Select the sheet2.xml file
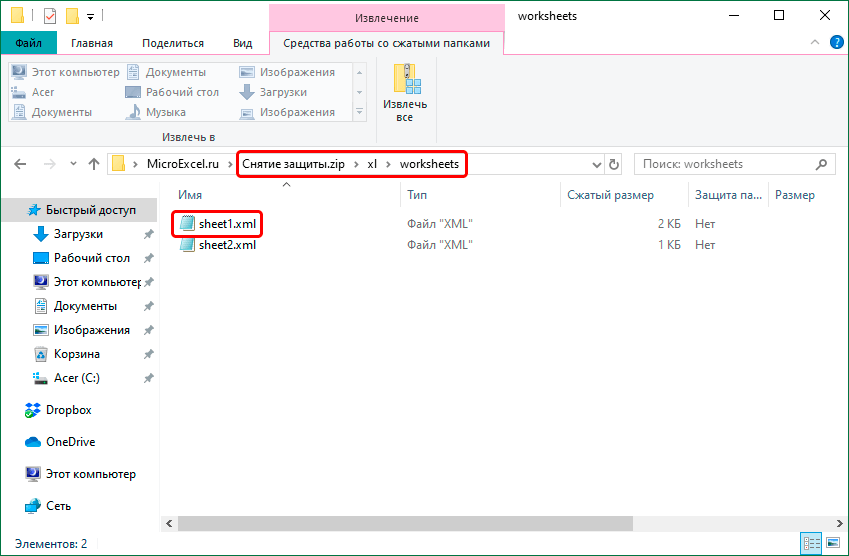This screenshot has width=849, height=556. 227,245
